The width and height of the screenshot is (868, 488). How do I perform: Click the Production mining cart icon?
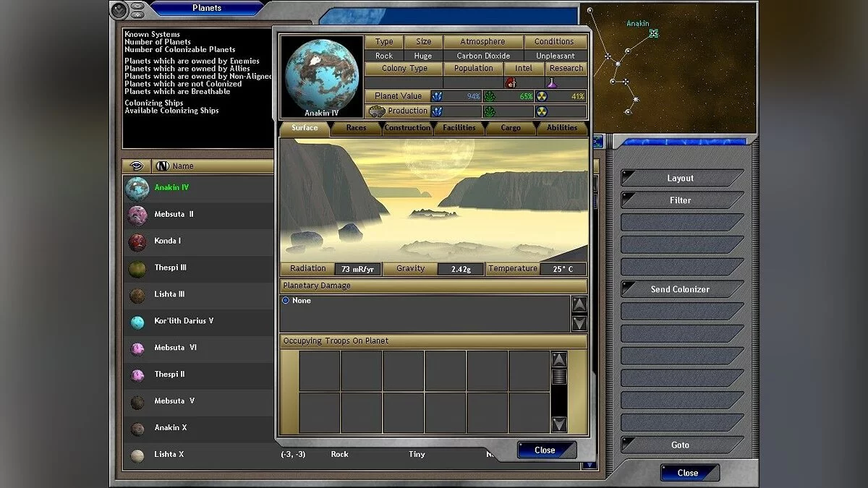(x=376, y=111)
